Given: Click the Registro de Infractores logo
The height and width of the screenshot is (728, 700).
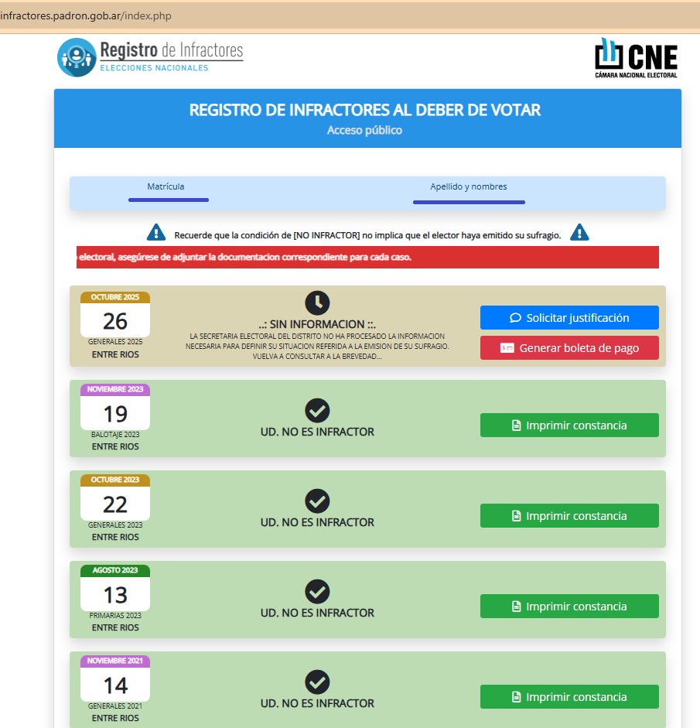Looking at the screenshot, I should [x=150, y=56].
